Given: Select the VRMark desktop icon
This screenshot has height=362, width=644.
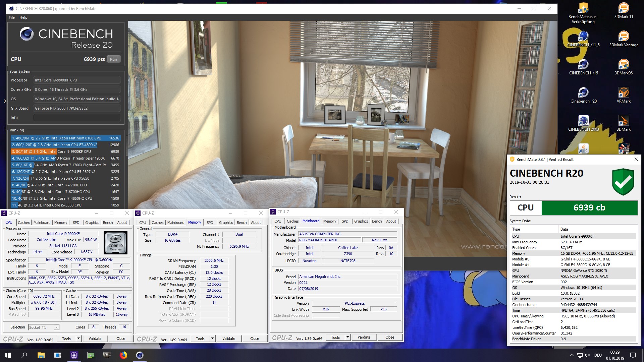Looking at the screenshot, I should (x=624, y=95).
